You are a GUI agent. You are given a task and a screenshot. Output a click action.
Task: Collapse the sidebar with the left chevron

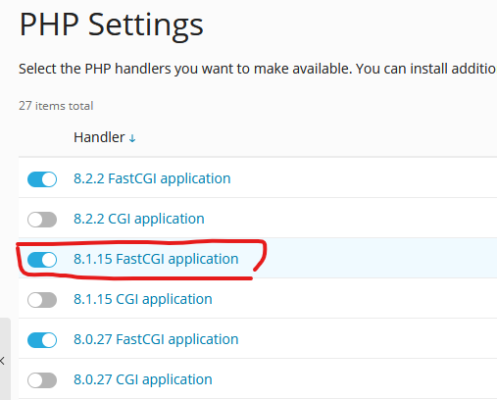(x=2, y=360)
